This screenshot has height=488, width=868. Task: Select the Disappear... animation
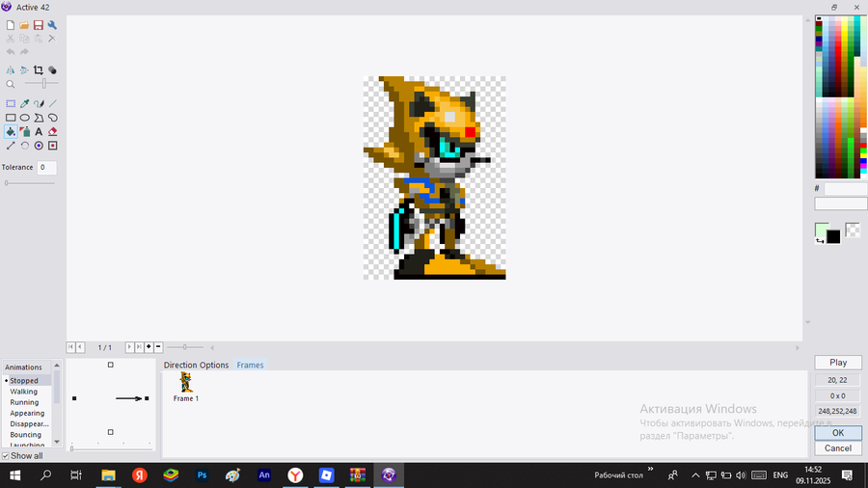click(27, 423)
